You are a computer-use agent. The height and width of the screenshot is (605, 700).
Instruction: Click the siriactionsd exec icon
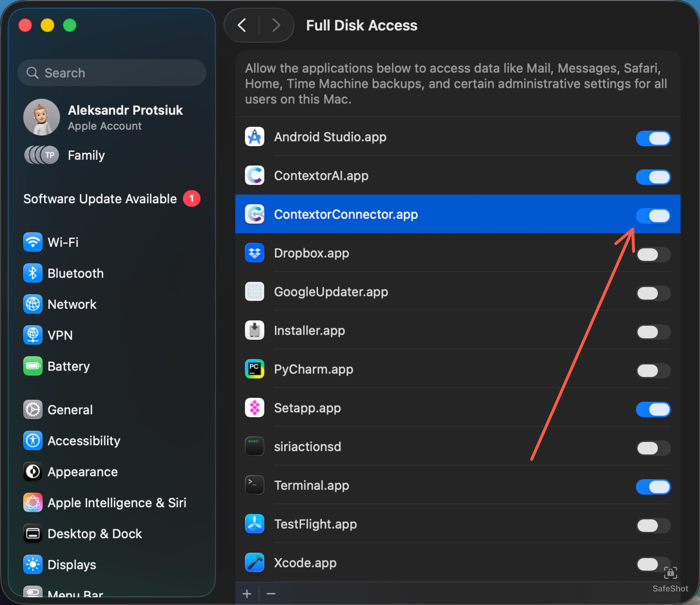(x=254, y=446)
